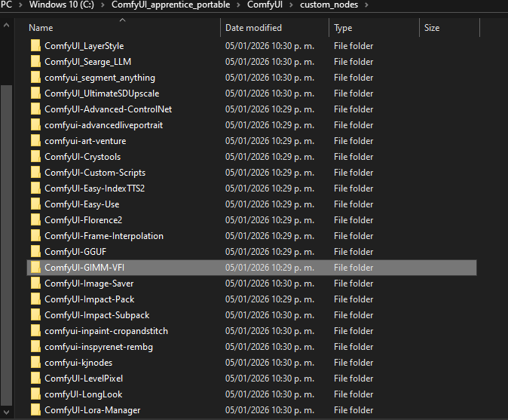The width and height of the screenshot is (508, 420).
Task: Click the comfyui_segment_anything folder icon
Action: click(35, 78)
